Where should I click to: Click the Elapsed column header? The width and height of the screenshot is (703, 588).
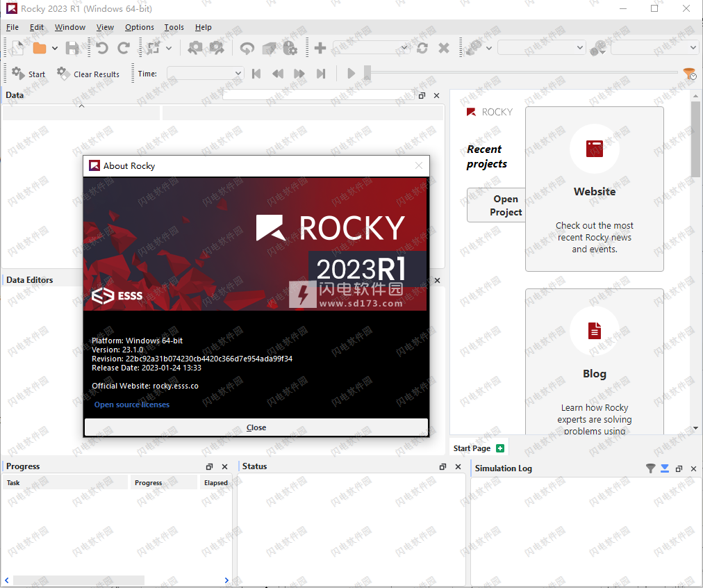coord(215,482)
